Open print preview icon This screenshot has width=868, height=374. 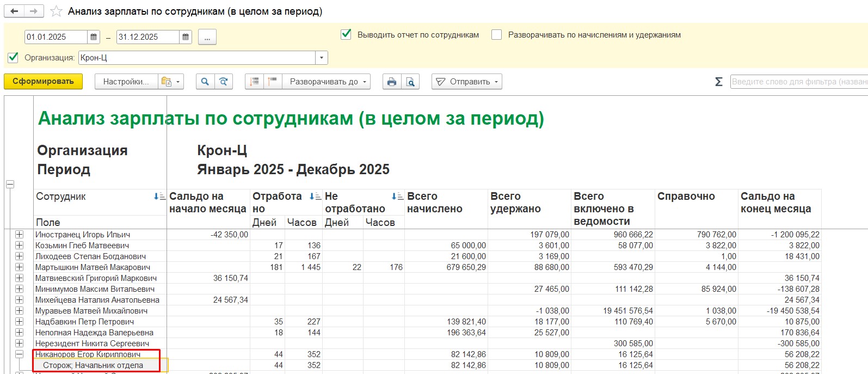point(410,82)
